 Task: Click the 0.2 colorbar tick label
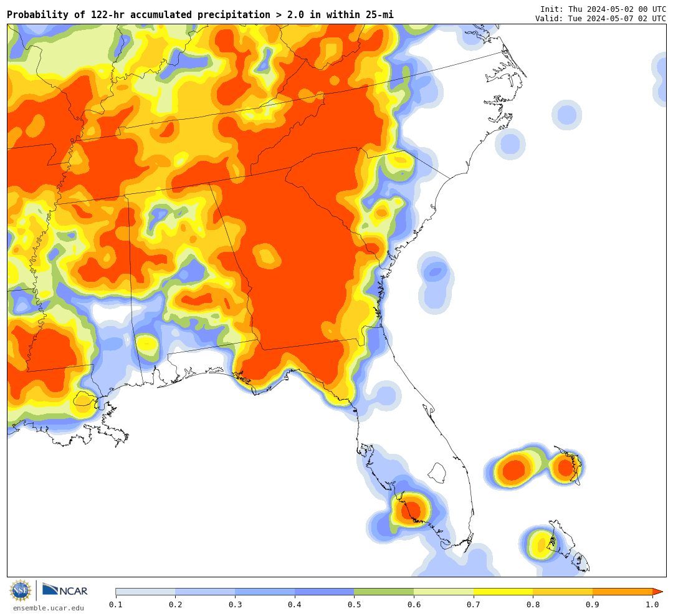(x=176, y=604)
